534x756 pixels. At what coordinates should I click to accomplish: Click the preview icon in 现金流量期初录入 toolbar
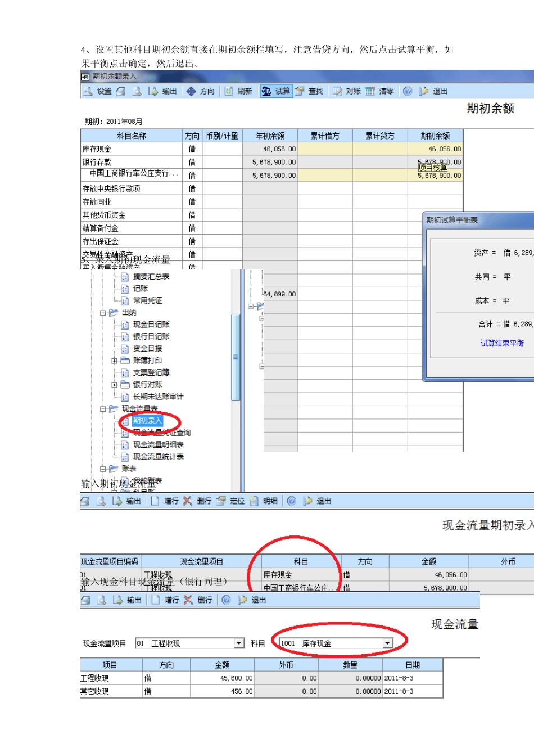(x=101, y=501)
